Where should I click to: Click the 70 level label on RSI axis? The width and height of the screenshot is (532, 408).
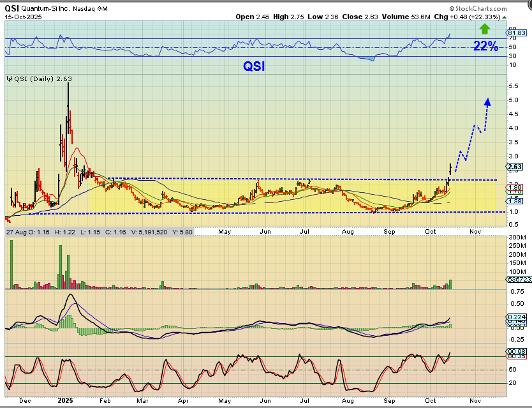point(512,38)
